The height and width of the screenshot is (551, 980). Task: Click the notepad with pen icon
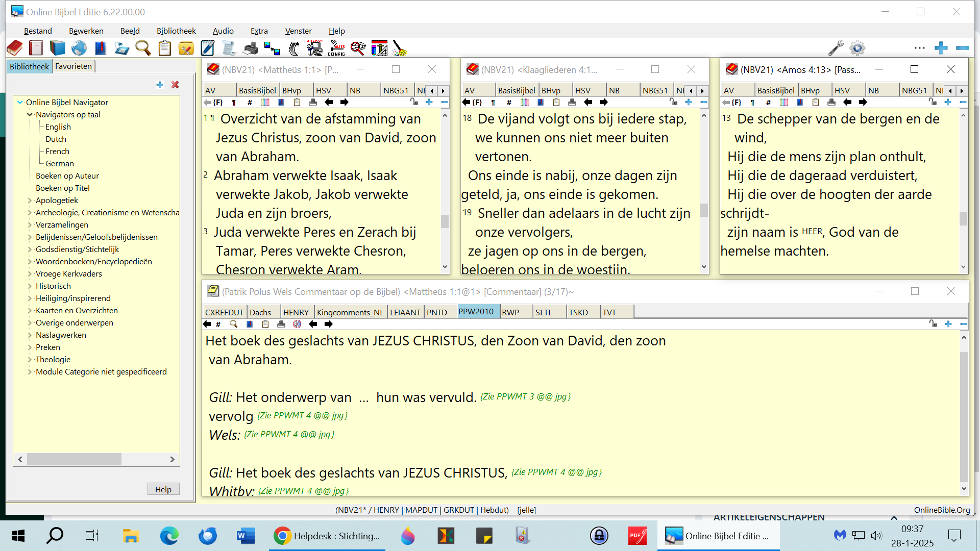207,48
